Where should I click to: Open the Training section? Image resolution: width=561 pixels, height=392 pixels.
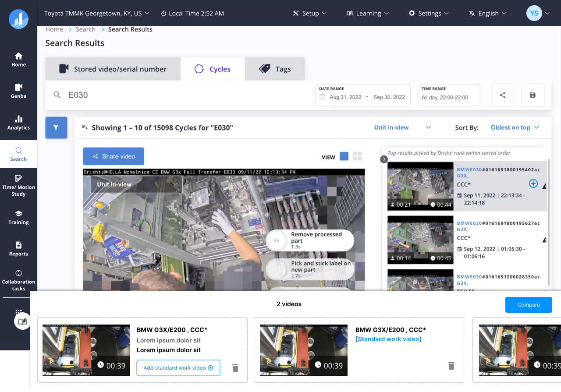point(18,217)
